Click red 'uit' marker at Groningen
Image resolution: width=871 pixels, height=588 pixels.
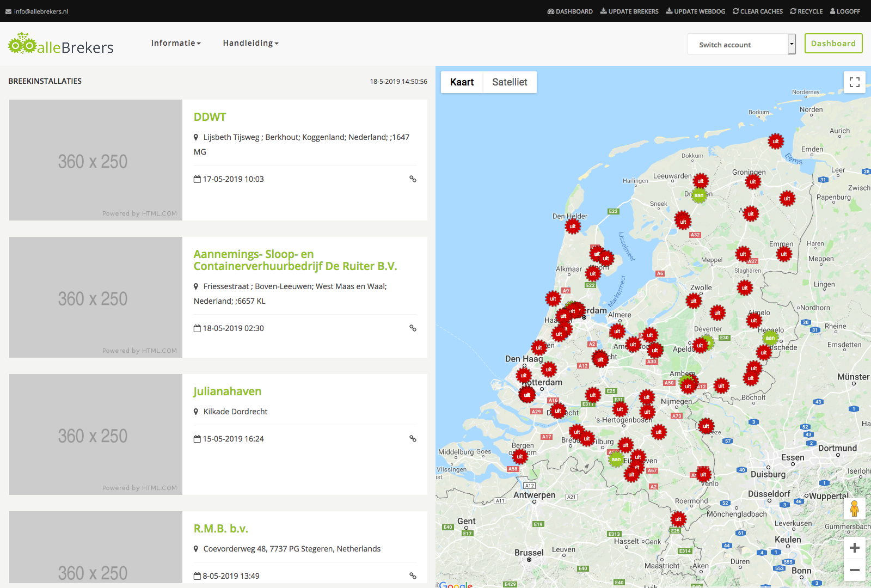point(753,181)
